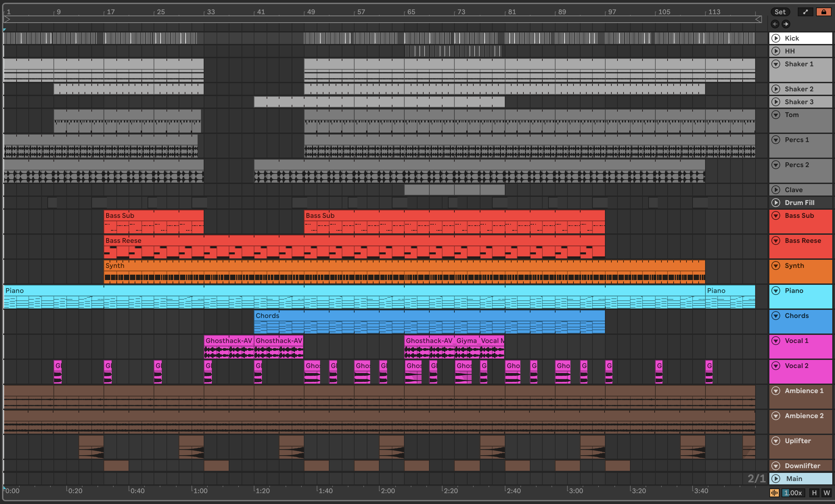Viewport: 835px width, 504px height.
Task: Jump to previous locator arrow
Action: click(x=775, y=24)
